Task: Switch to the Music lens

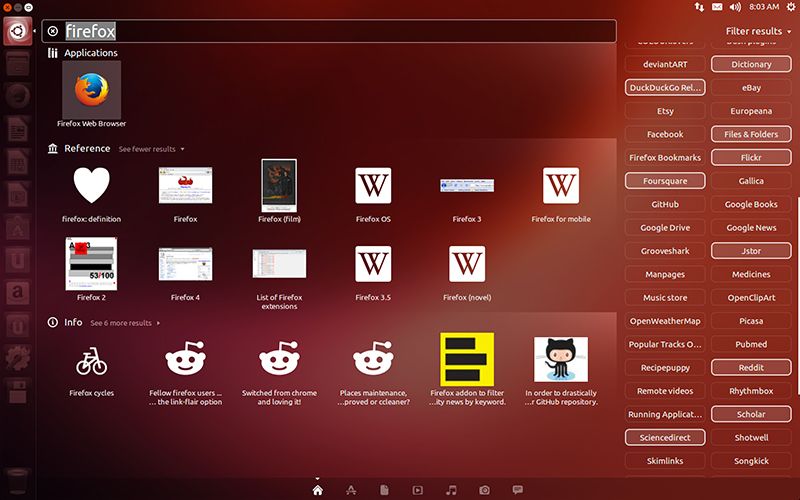Action: [x=451, y=490]
